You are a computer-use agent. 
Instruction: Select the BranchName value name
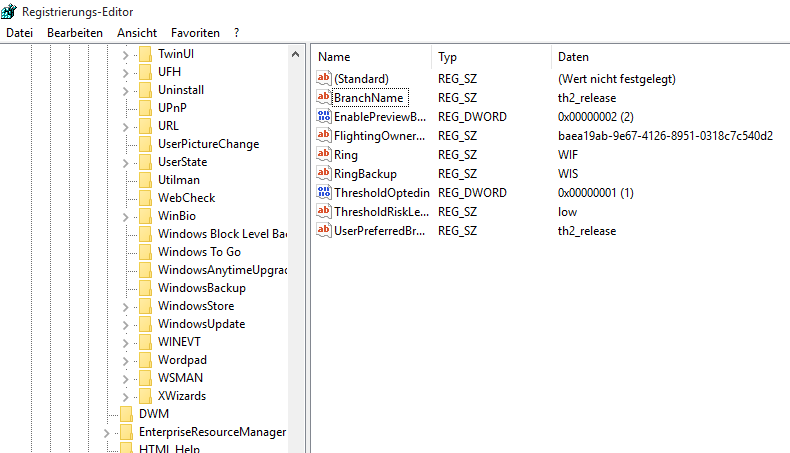(x=369, y=98)
